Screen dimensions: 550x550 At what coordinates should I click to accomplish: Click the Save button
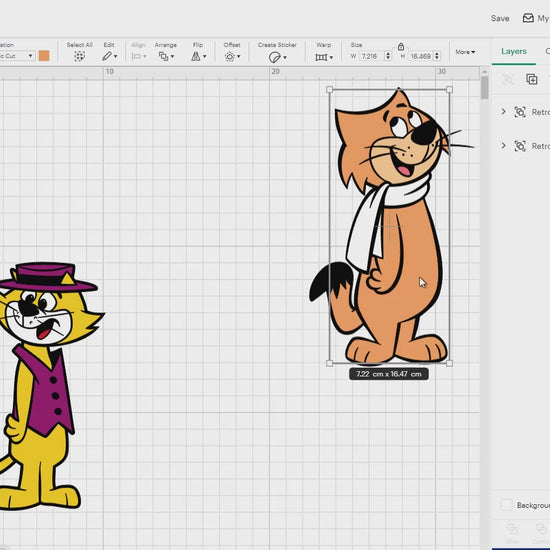tap(500, 18)
